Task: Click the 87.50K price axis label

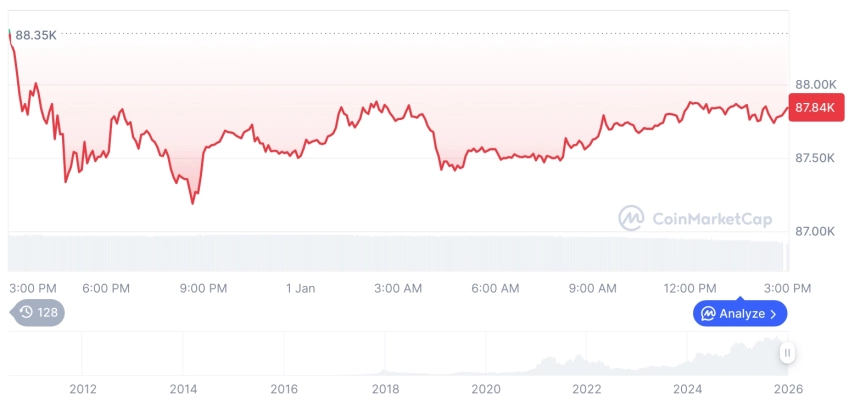Action: (x=814, y=158)
